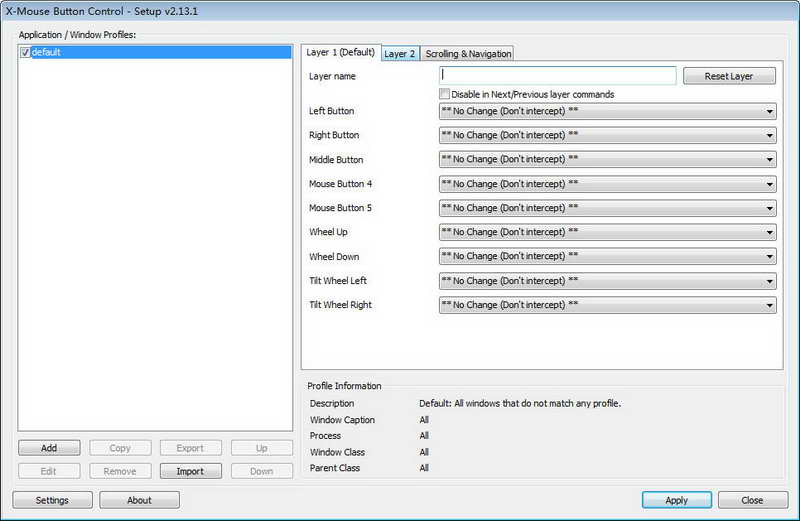Click the Description text 'Default: All windows…'
The image size is (800, 521).
click(x=520, y=403)
